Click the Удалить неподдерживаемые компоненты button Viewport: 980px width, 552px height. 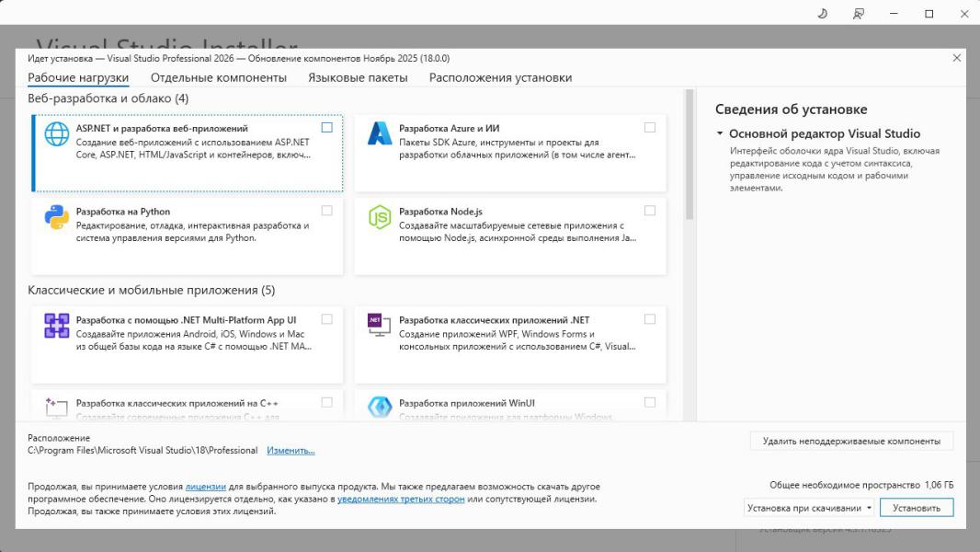tap(851, 442)
